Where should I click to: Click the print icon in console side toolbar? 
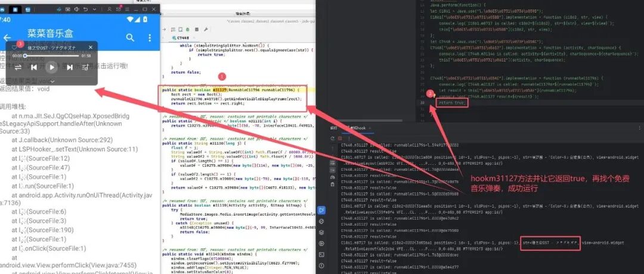[333, 178]
